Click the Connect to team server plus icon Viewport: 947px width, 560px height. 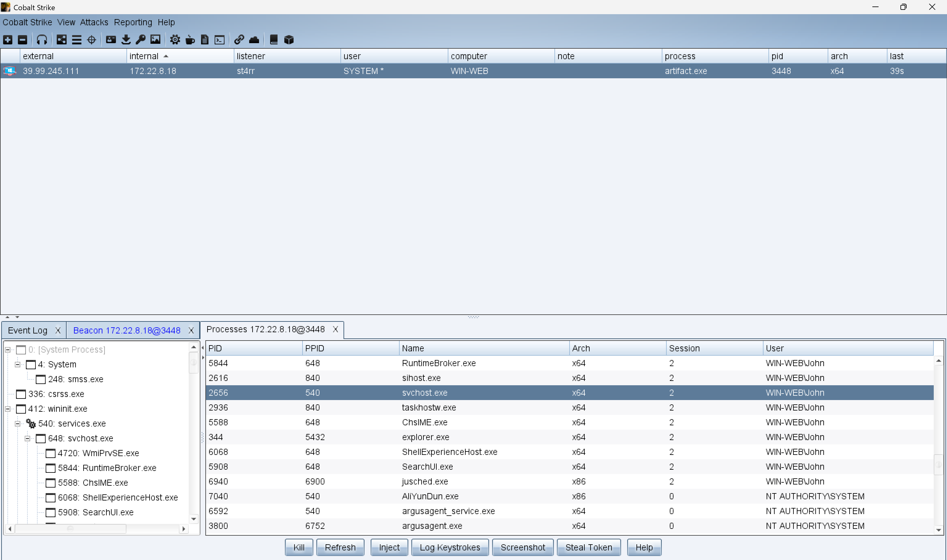point(8,40)
